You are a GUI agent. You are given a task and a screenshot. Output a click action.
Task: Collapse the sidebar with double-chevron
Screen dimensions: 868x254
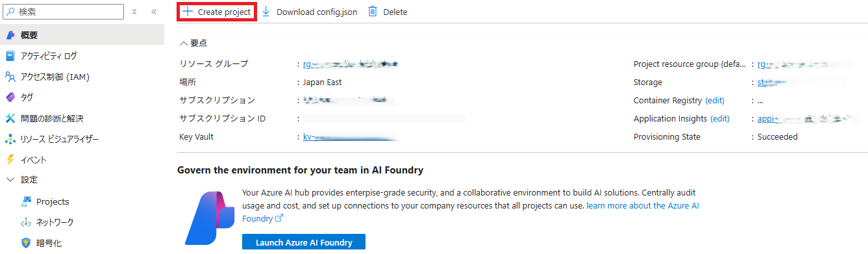pos(154,12)
